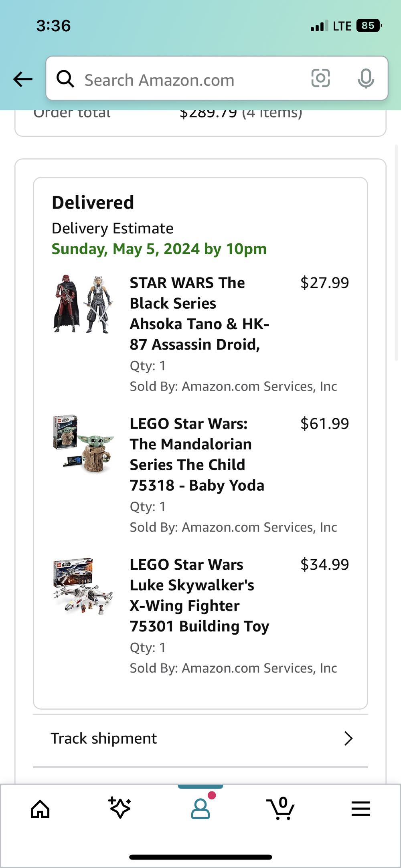Tap the microphone for voice search
This screenshot has height=868, width=401.
pyautogui.click(x=365, y=79)
